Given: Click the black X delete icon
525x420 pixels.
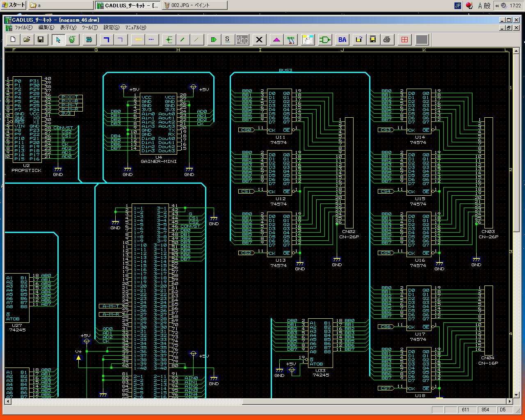Looking at the screenshot, I should (259, 39).
